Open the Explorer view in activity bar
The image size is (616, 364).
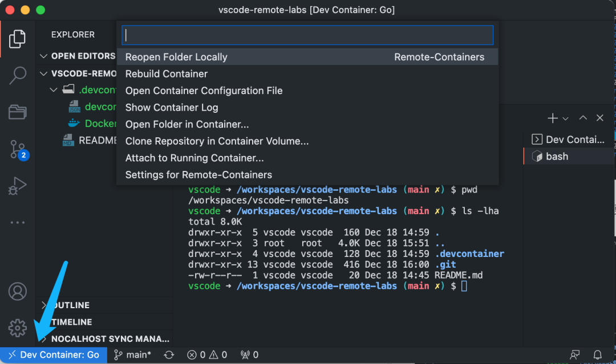17,39
